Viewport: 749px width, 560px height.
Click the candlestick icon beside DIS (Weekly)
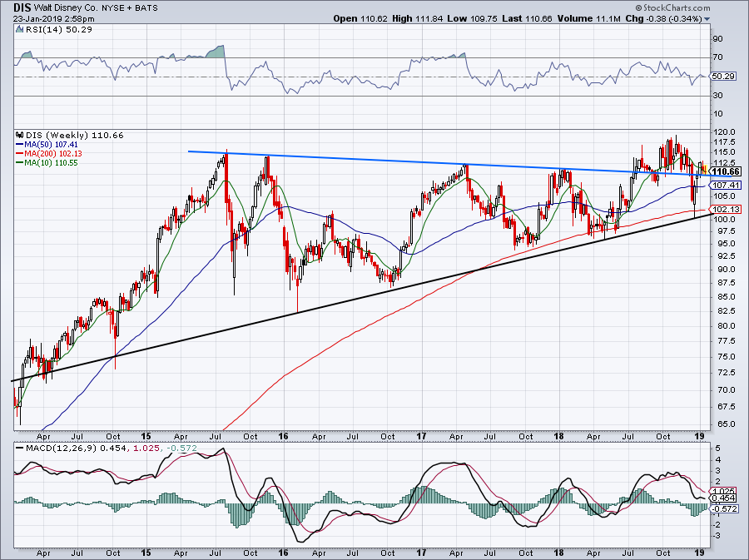(x=20, y=135)
